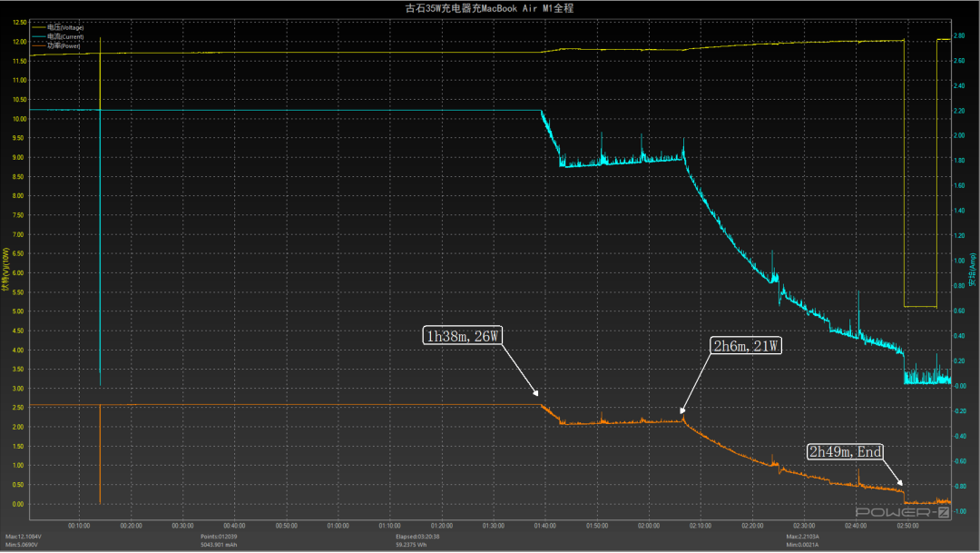Click the 00:10:00 time axis label
The image size is (980, 553).
click(79, 526)
